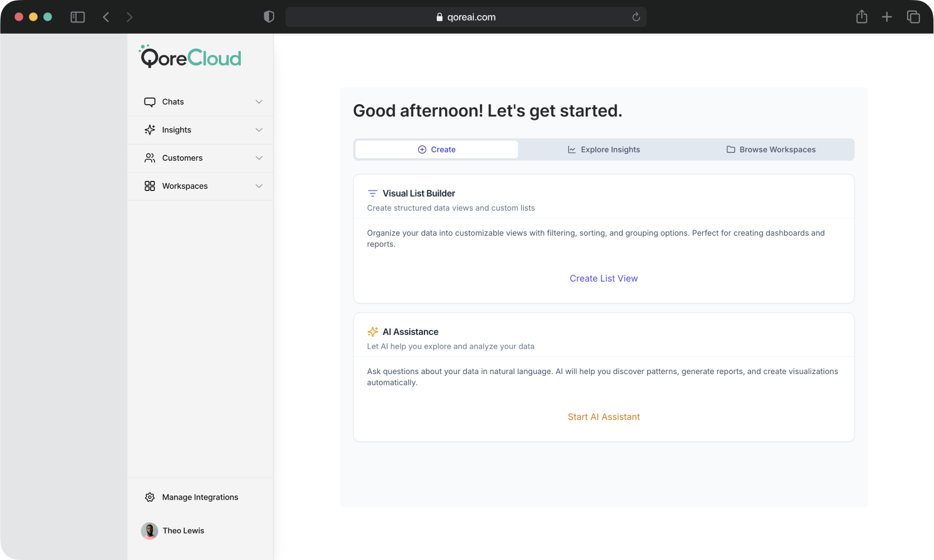The height and width of the screenshot is (560, 934).
Task: Expand the Workspaces section chevron
Action: point(259,186)
